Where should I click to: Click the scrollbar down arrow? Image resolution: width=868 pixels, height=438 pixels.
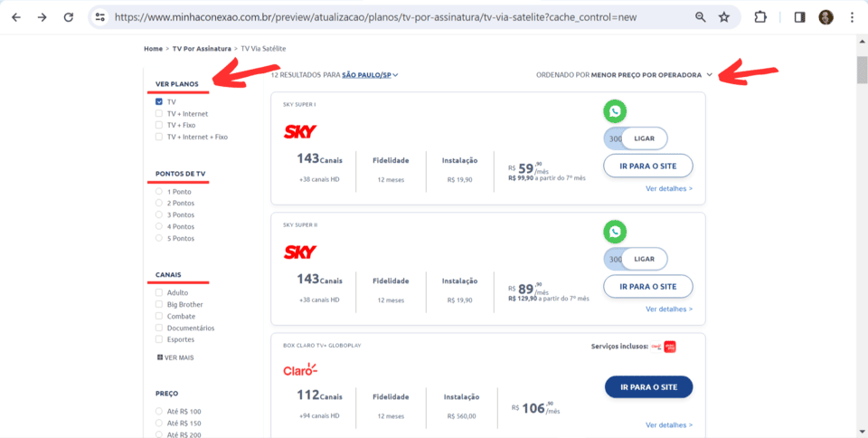click(862, 432)
